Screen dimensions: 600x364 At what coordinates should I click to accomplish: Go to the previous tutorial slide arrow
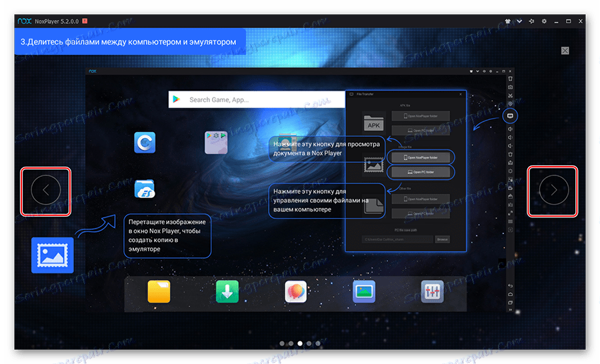coord(46,190)
